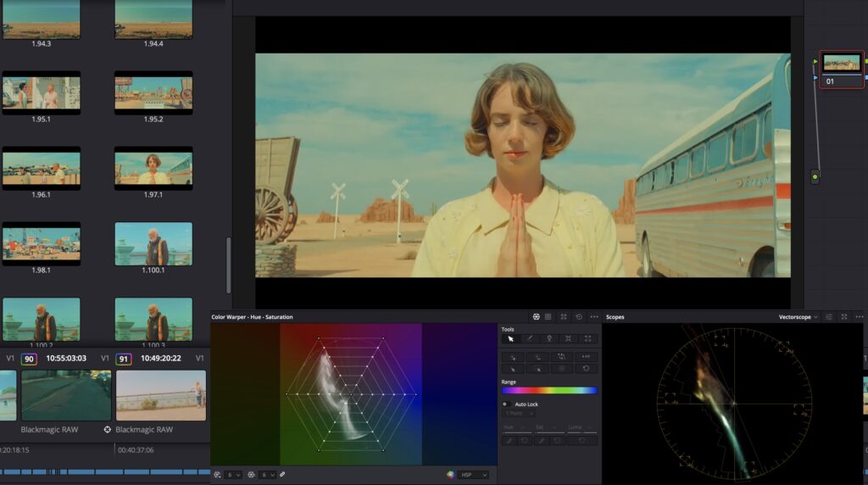Select clip 90 thumbnail in the timeline strip
Viewport: 868px width, 485px height.
66,395
